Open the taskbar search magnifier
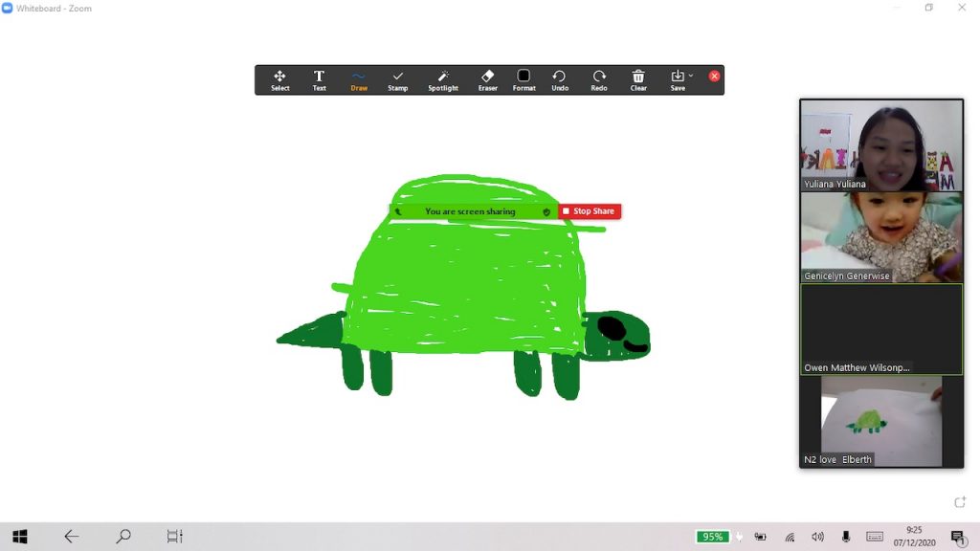980x551 pixels. click(123, 537)
